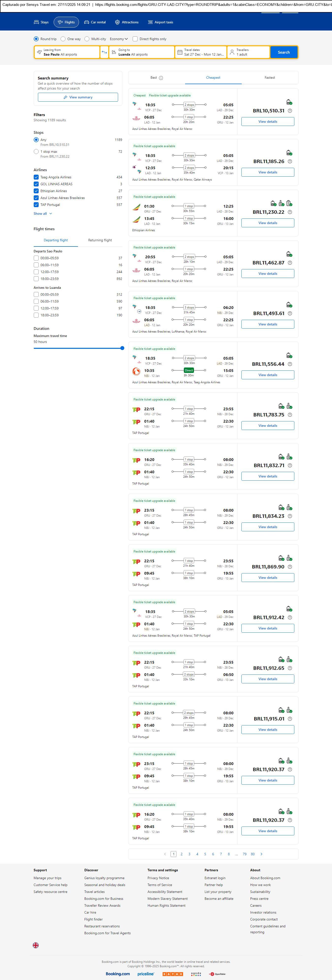The height and width of the screenshot is (980, 332).
Task: Click the blue Search button
Action: click(x=284, y=52)
